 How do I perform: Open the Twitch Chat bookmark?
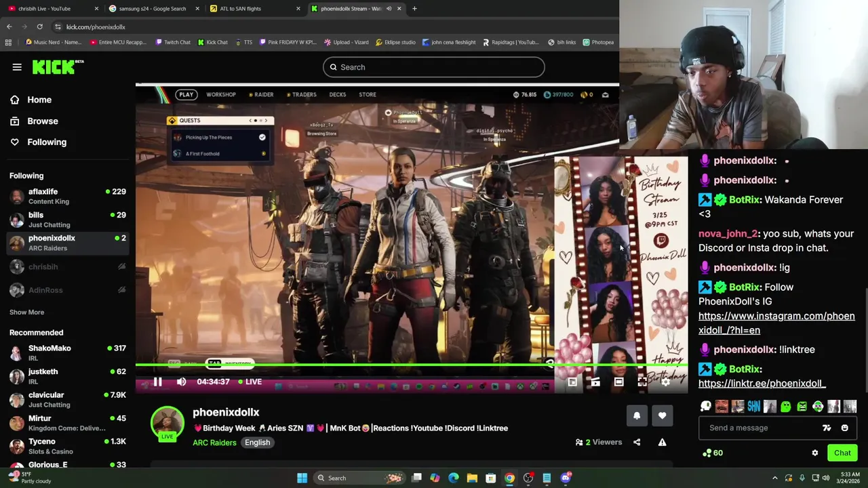point(173,42)
